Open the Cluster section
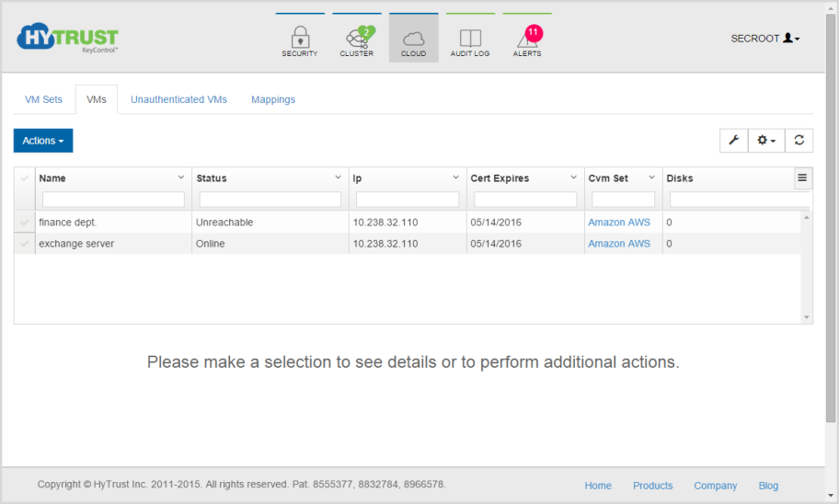Screen dimensions: 839x504 [x=357, y=39]
